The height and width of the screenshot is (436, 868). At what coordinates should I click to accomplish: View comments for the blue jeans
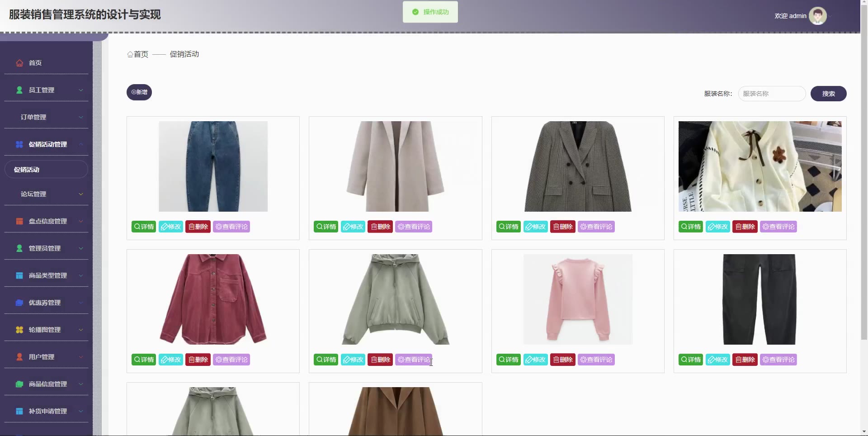231,227
